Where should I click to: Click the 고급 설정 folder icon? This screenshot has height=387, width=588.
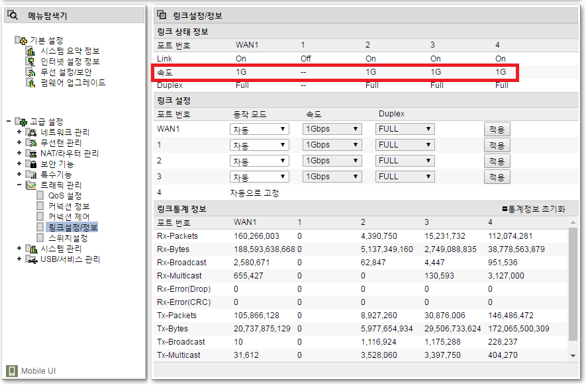tap(21, 121)
